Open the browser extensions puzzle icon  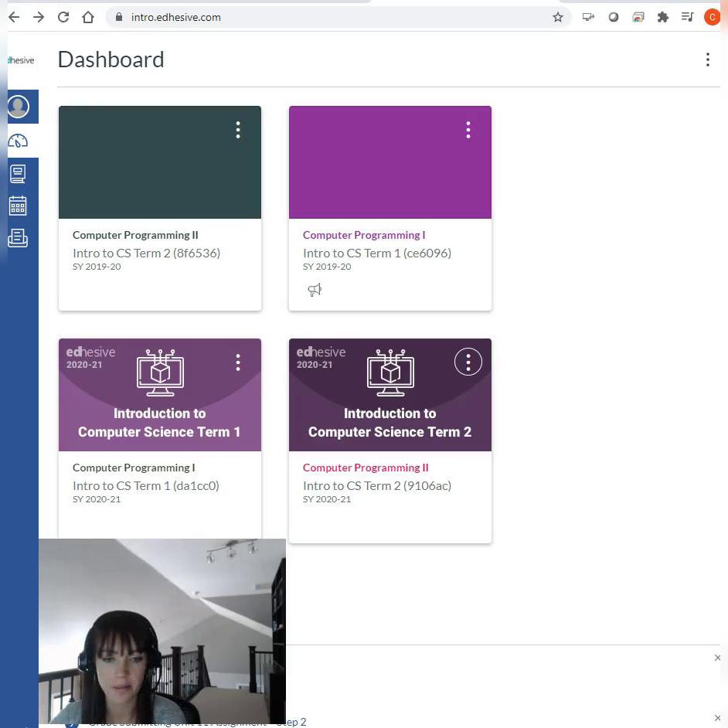[x=662, y=17]
